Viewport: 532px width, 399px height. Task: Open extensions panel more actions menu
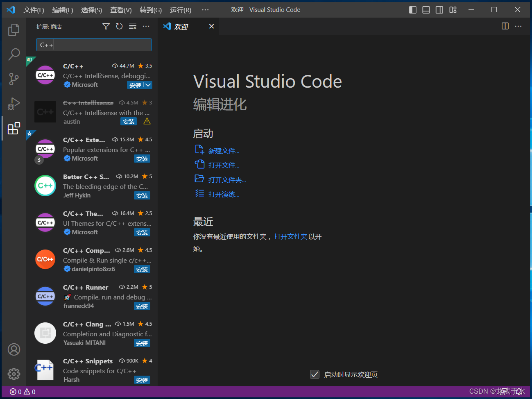(x=146, y=26)
